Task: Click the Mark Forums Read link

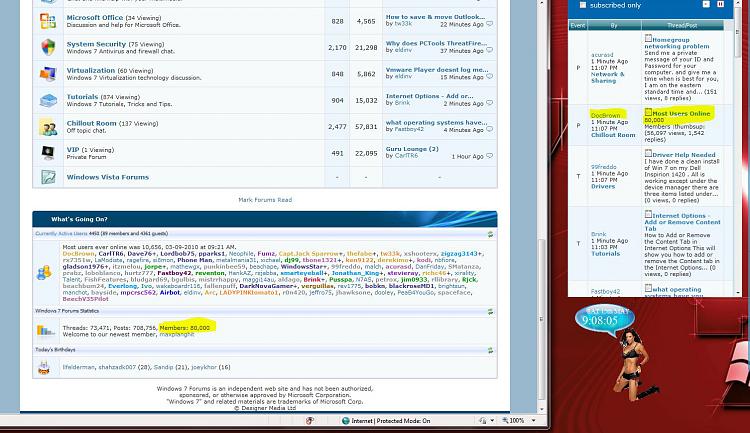Action: click(x=265, y=200)
